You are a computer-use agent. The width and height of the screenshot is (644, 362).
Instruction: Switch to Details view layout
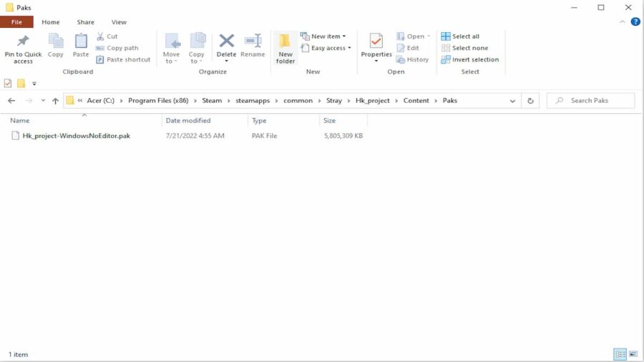pos(620,354)
